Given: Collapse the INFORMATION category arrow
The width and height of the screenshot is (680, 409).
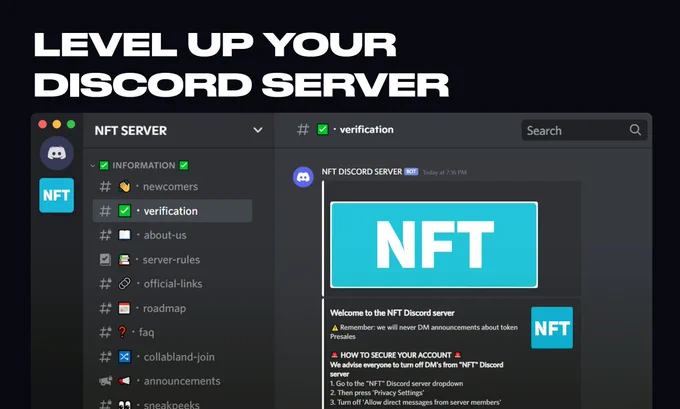Looking at the screenshot, I should [x=92, y=166].
